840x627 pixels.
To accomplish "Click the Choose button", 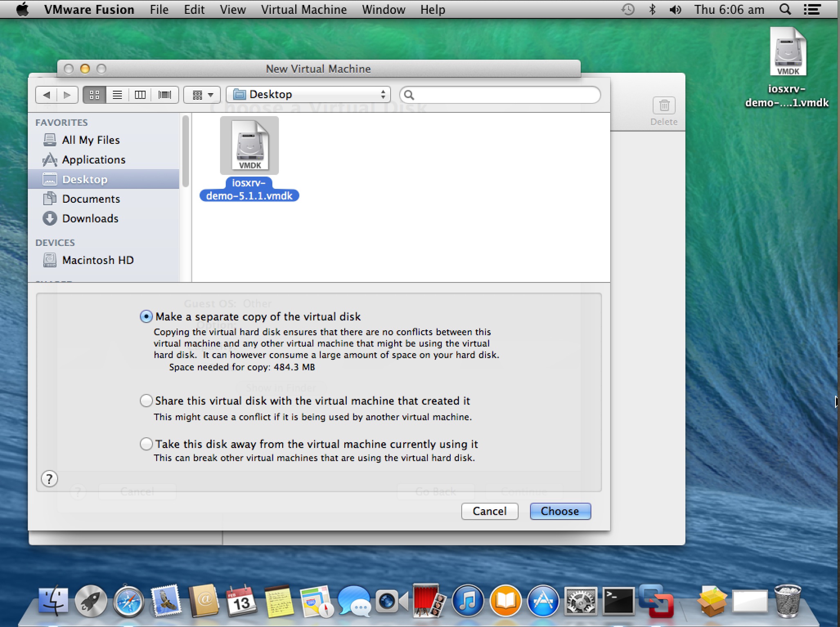I will pyautogui.click(x=560, y=511).
